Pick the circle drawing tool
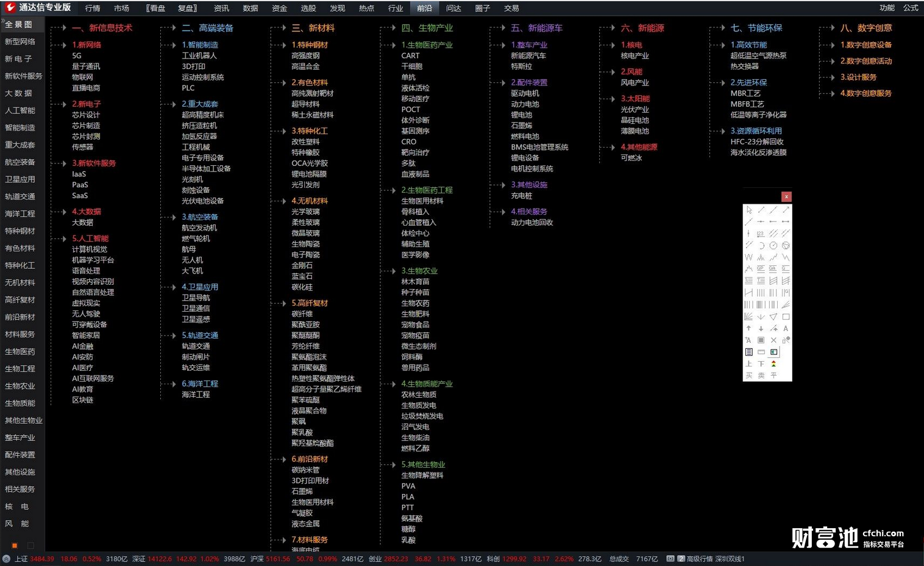This screenshot has width=924, height=566. pyautogui.click(x=773, y=245)
